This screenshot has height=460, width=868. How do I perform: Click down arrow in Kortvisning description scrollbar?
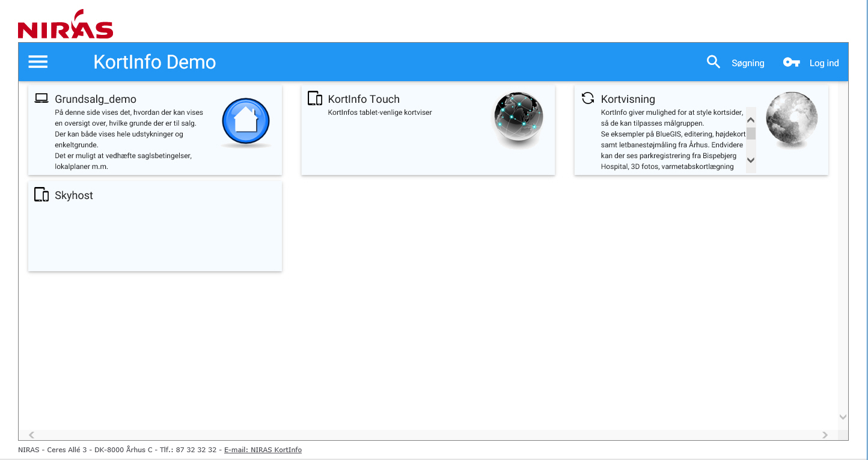pos(751,160)
